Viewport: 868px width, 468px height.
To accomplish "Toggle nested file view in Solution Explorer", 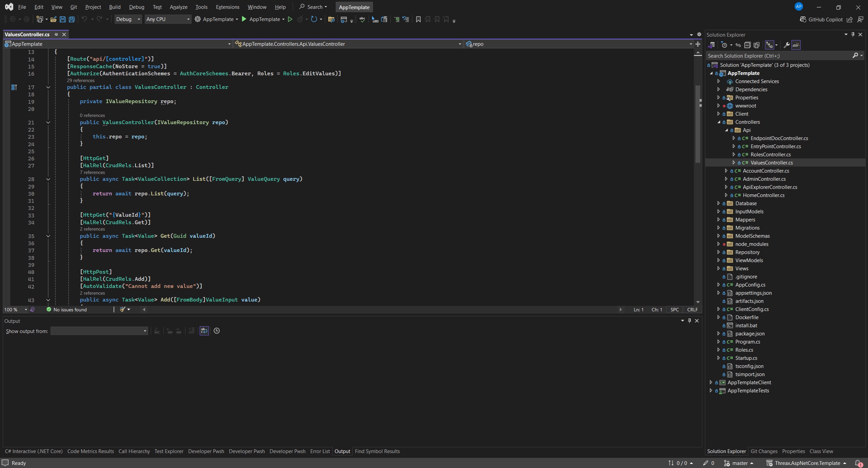I will (769, 45).
